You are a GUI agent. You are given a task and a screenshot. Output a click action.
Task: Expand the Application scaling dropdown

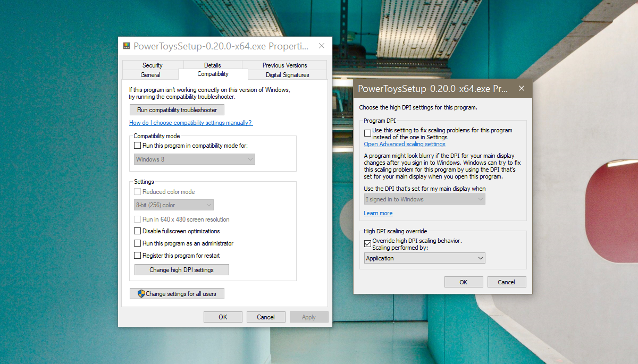coord(425,258)
